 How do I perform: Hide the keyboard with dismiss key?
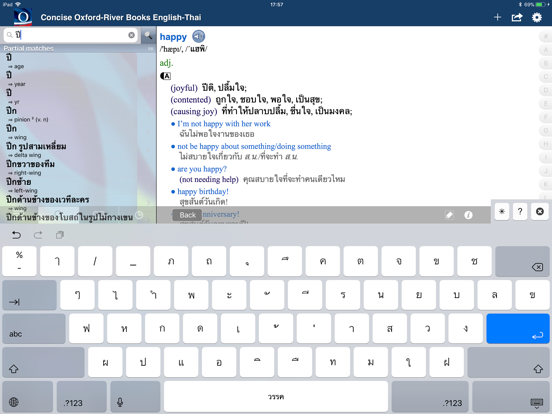pos(510,396)
